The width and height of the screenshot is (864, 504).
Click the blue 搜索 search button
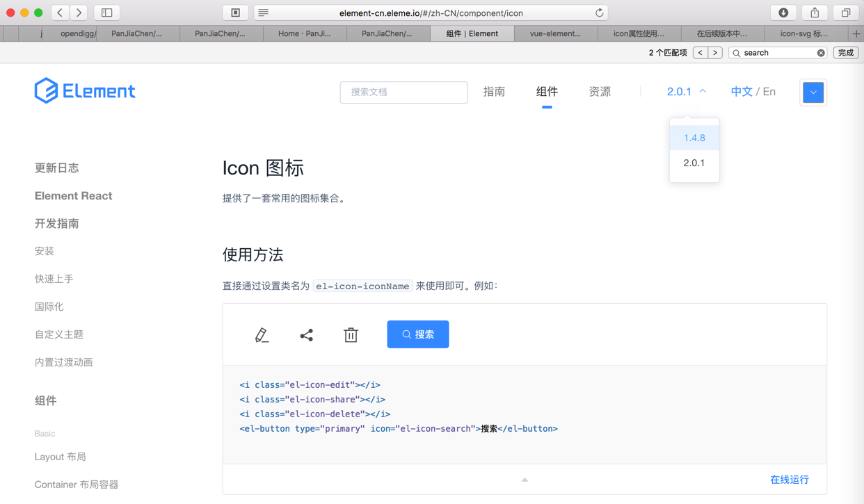point(418,334)
